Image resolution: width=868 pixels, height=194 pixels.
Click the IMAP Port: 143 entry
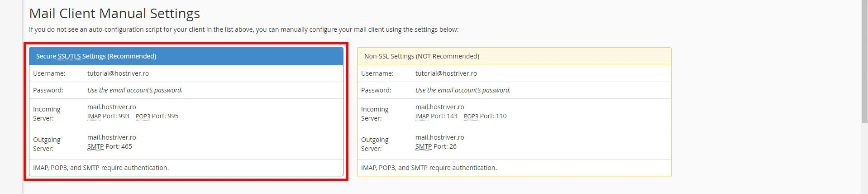point(436,116)
